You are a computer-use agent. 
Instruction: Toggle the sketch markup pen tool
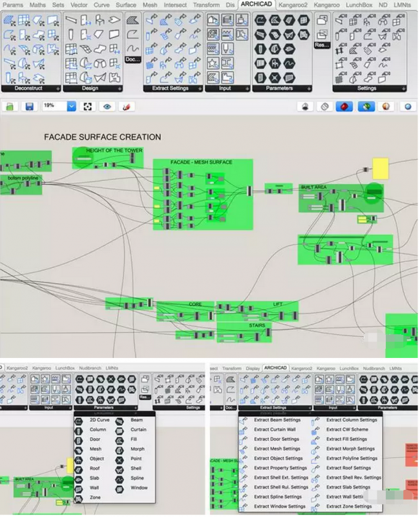pyautogui.click(x=126, y=106)
